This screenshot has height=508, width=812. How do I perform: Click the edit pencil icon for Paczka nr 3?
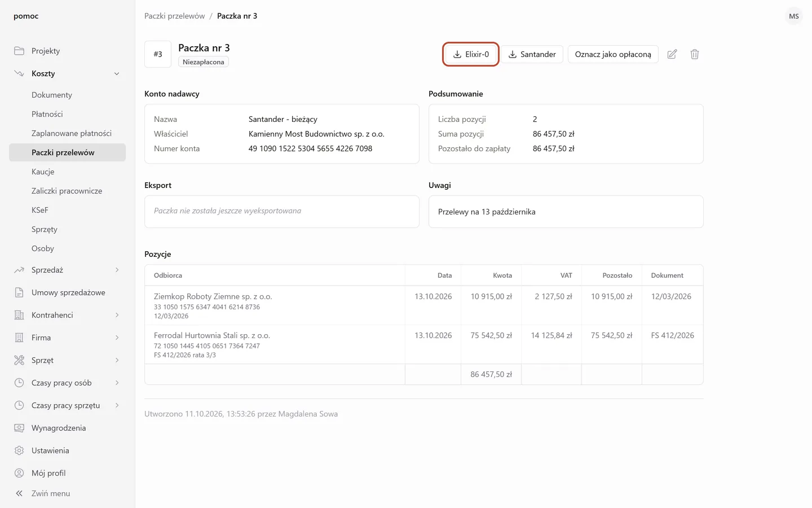(x=672, y=54)
